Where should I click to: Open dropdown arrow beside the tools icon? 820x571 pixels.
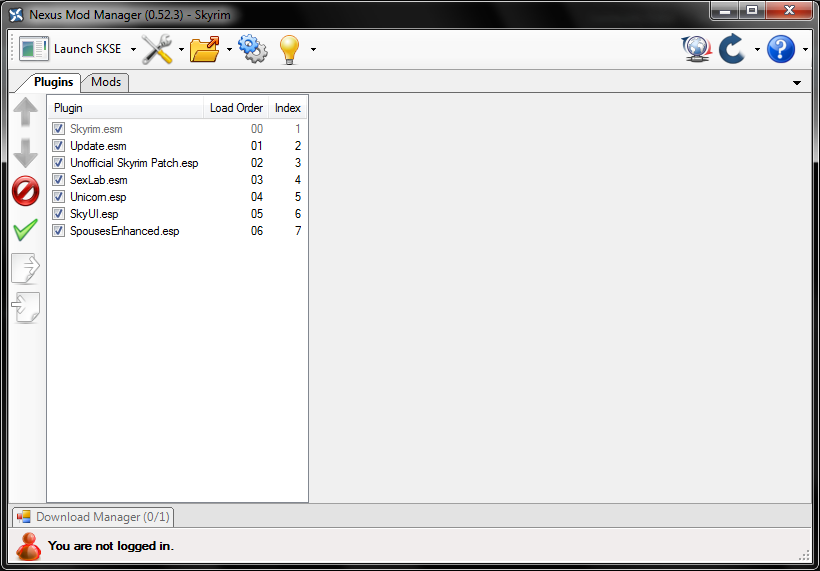[x=181, y=50]
